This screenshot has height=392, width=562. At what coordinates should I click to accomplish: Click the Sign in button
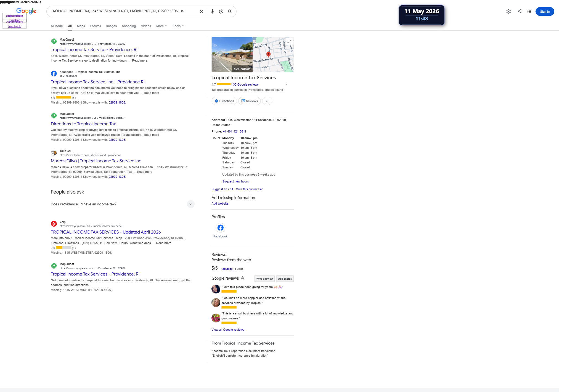(545, 12)
